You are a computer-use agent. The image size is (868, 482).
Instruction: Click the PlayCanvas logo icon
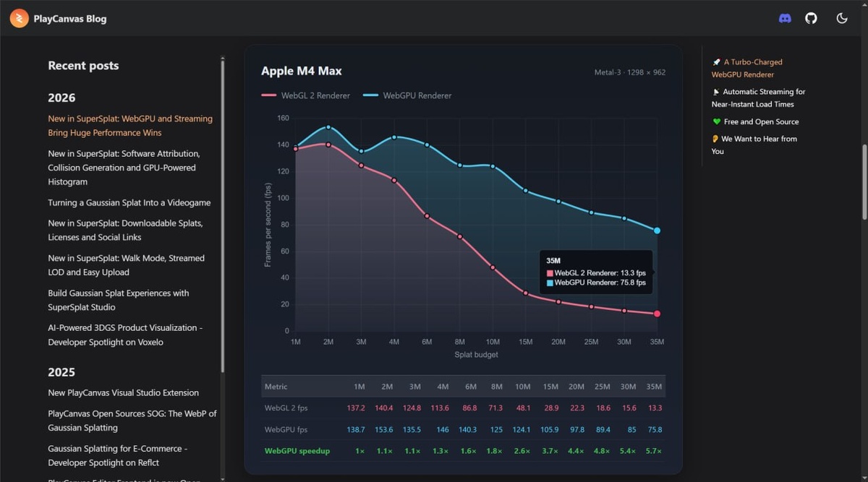pyautogui.click(x=19, y=18)
